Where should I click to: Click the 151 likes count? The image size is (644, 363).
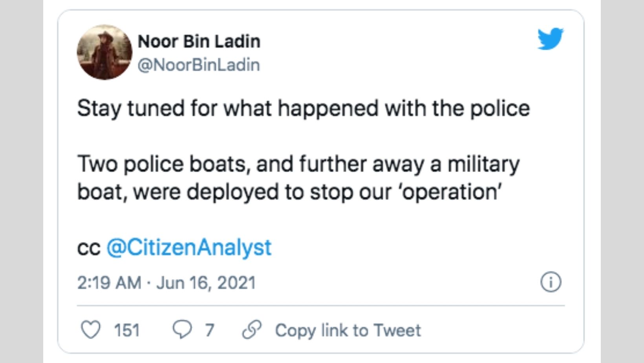(127, 330)
